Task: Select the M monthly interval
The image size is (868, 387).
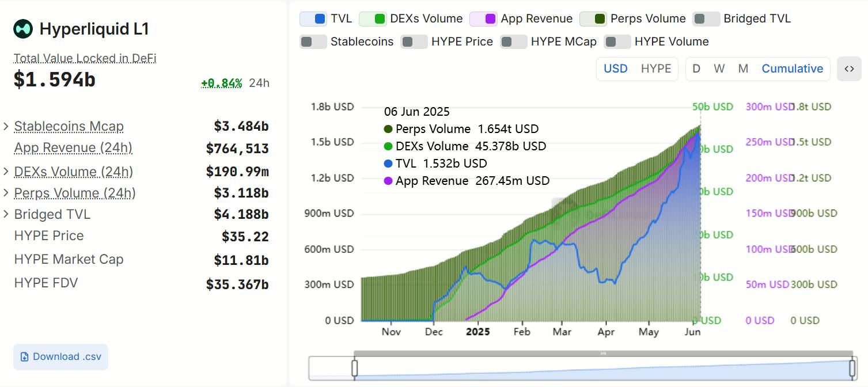Action: (743, 69)
